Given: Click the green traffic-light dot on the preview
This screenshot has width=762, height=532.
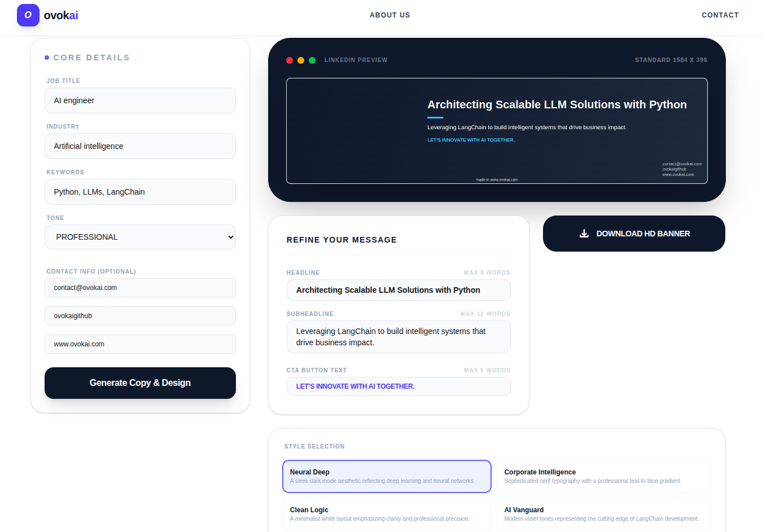Looking at the screenshot, I should [312, 60].
